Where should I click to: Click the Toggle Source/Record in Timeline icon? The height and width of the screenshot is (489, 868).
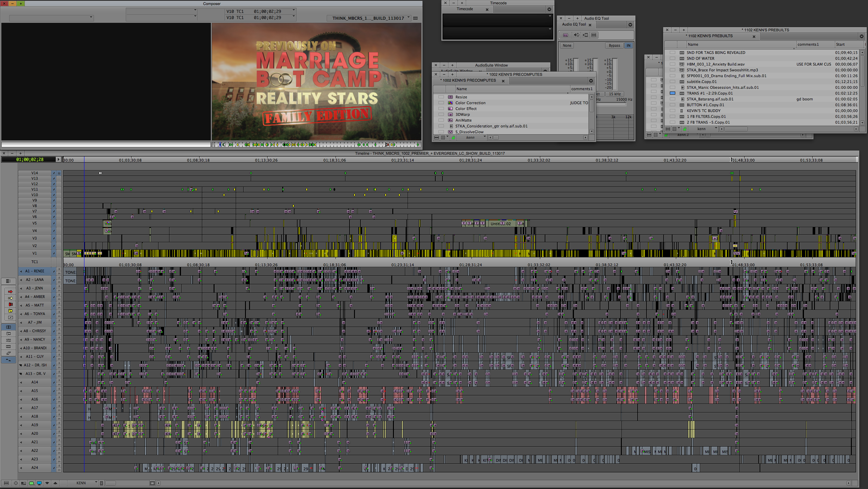click(x=23, y=483)
